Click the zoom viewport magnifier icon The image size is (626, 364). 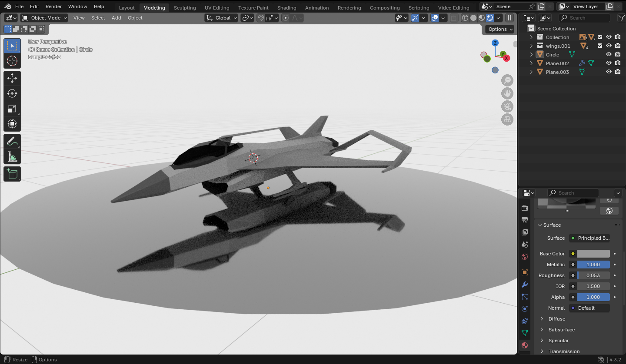click(507, 80)
